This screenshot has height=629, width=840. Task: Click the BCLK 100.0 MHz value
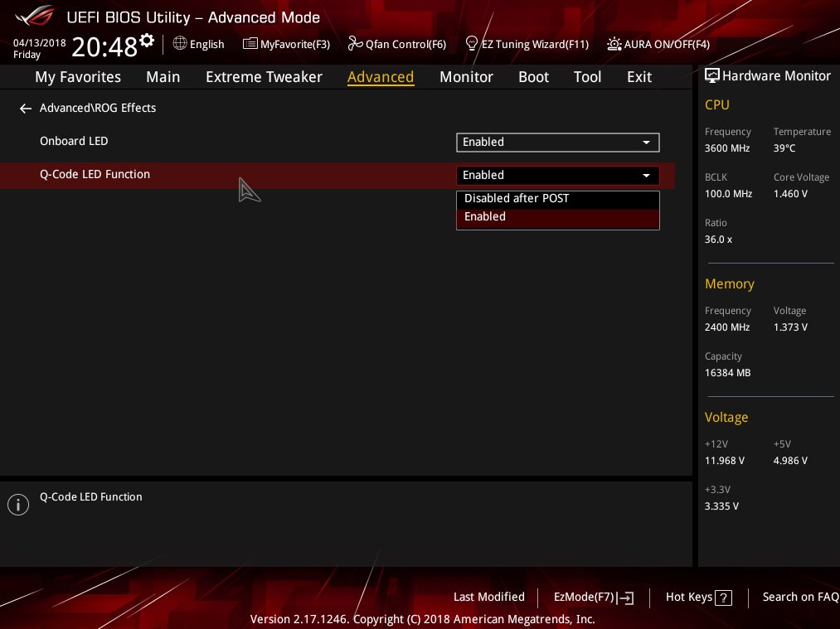point(728,194)
